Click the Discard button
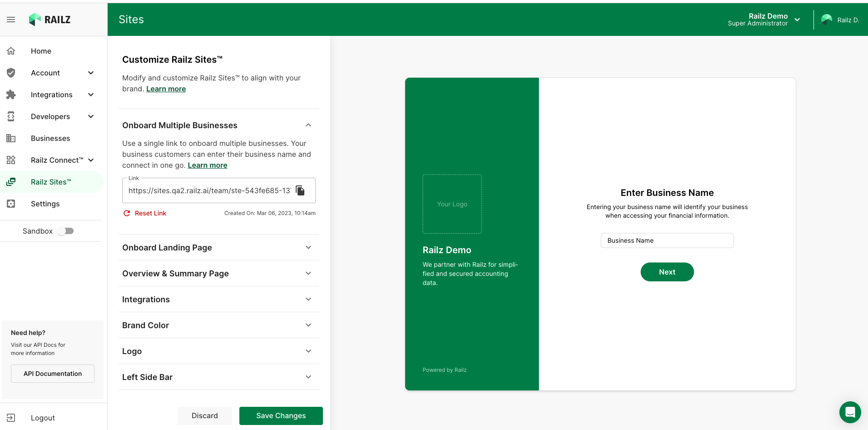868x430 pixels. pyautogui.click(x=205, y=415)
